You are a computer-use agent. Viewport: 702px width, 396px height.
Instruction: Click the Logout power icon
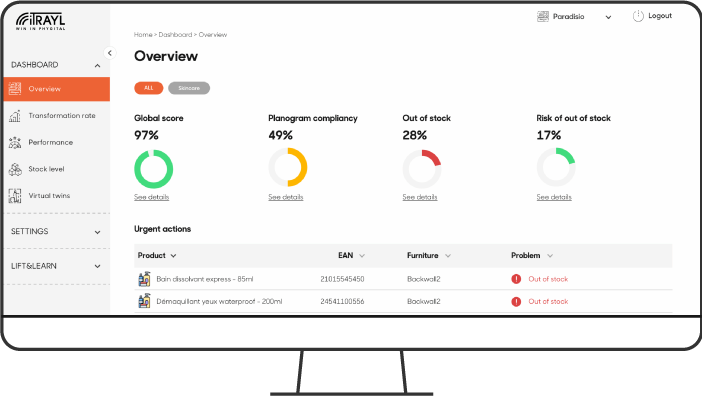(638, 16)
